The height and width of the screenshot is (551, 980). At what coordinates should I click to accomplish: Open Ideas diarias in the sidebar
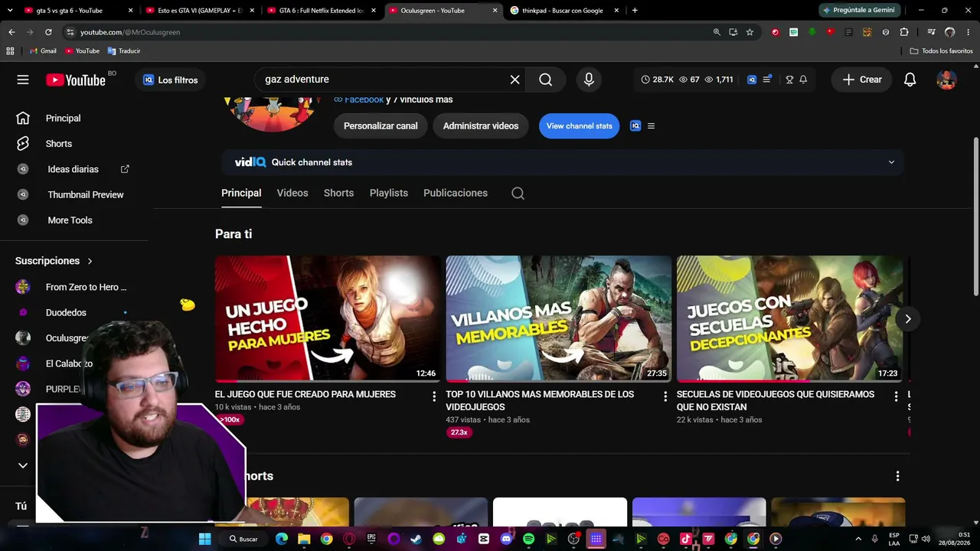tap(74, 169)
